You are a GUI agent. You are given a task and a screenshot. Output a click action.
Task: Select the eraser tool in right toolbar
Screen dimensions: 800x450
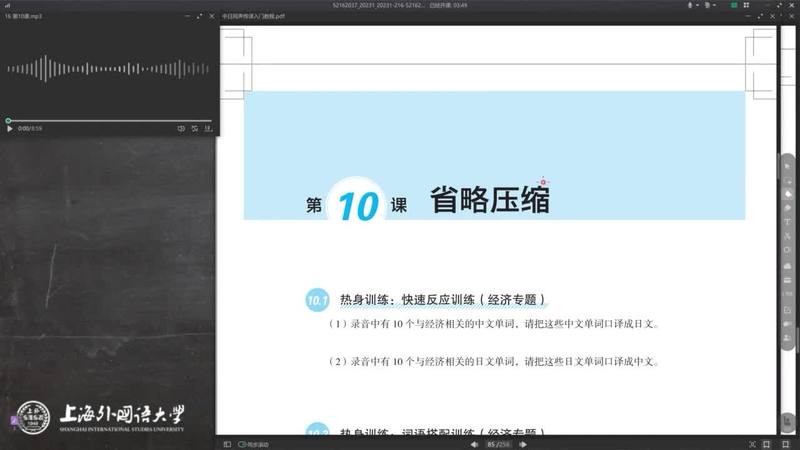pos(788,207)
